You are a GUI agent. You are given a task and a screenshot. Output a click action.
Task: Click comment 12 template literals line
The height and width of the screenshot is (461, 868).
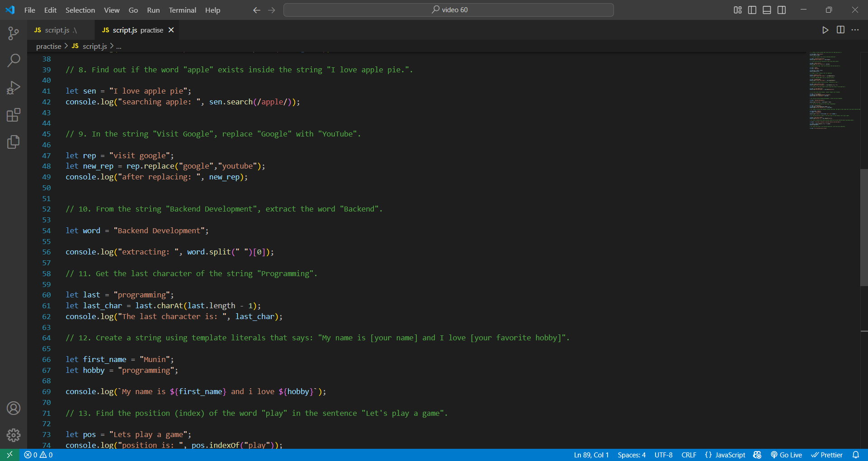pos(318,338)
